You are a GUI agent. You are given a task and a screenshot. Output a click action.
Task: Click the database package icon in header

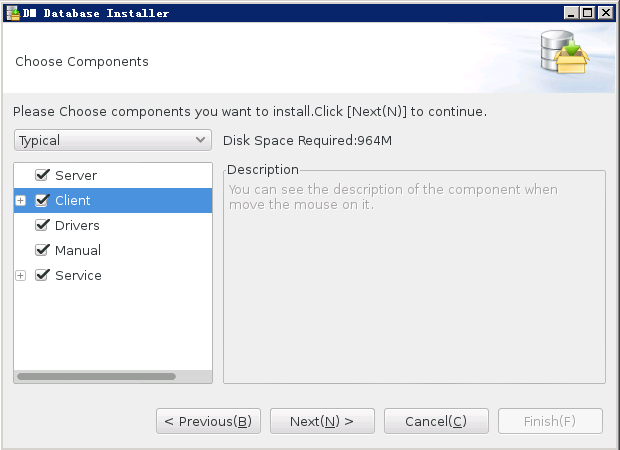coord(565,53)
